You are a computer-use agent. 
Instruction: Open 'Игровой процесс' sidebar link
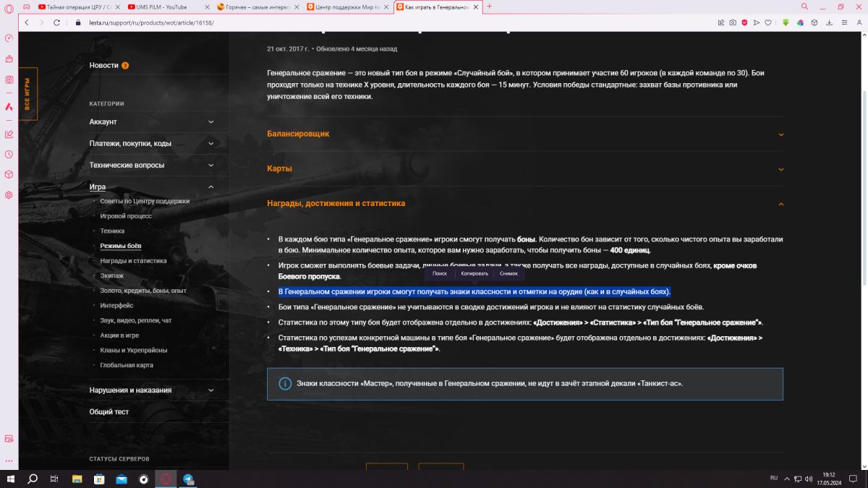(x=126, y=216)
